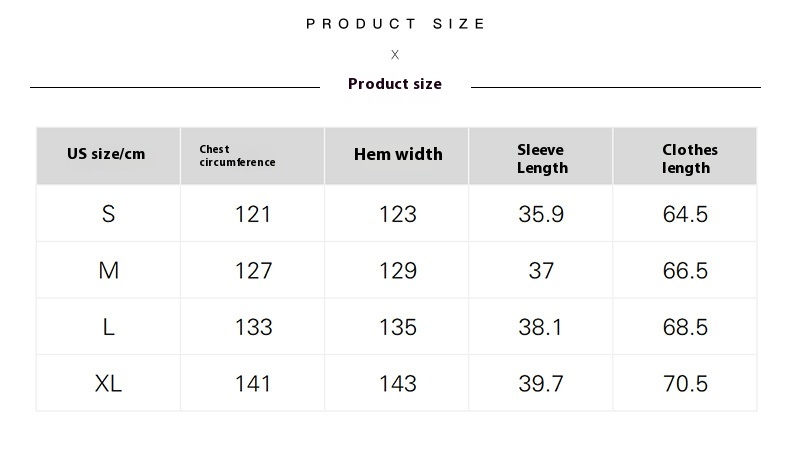Click the small X below the PRODUCT SIZE title

395,54
